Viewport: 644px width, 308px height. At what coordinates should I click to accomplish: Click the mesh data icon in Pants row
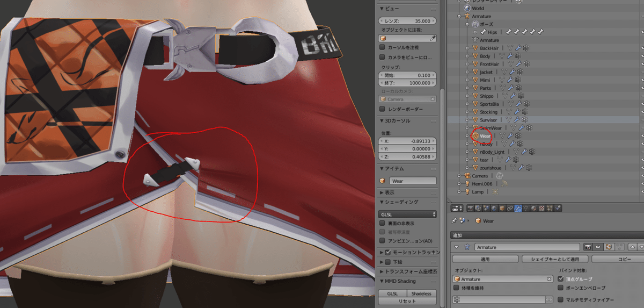click(502, 88)
